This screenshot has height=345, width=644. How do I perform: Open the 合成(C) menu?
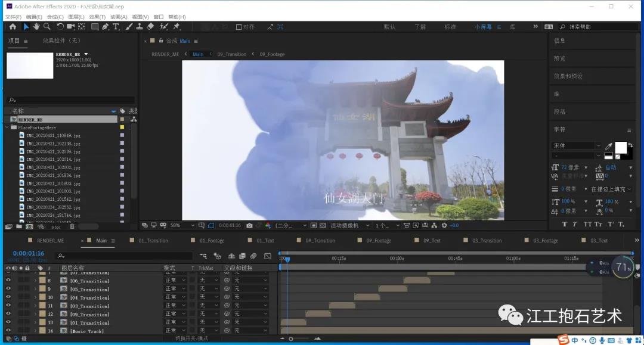[x=55, y=17]
